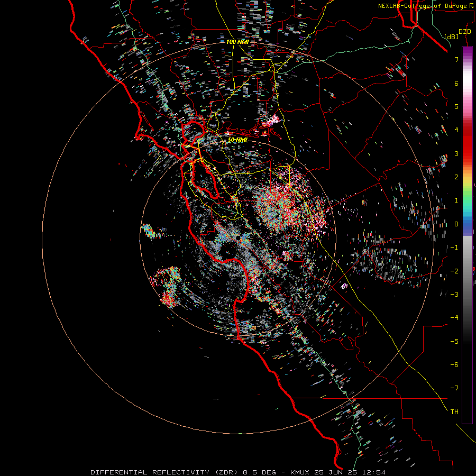Image resolution: width=476 pixels, height=476 pixels.
Task: Click the '100 NMI' range ring label
Action: (237, 42)
